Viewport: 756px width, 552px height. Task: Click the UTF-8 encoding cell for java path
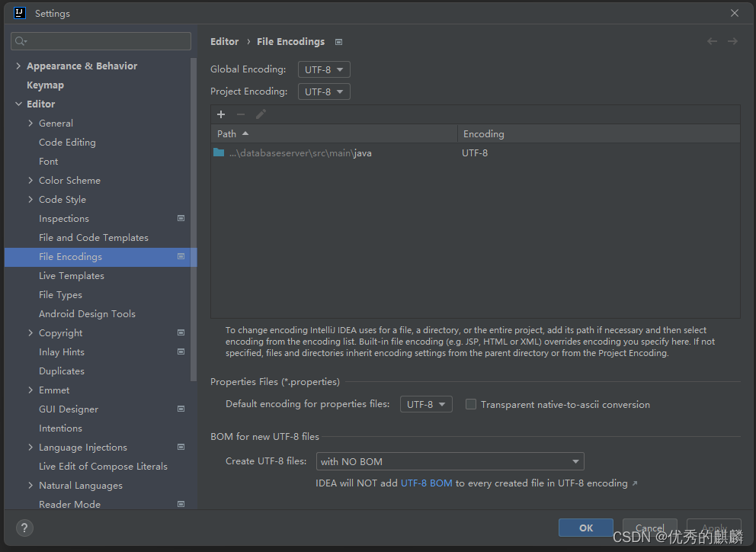point(475,153)
